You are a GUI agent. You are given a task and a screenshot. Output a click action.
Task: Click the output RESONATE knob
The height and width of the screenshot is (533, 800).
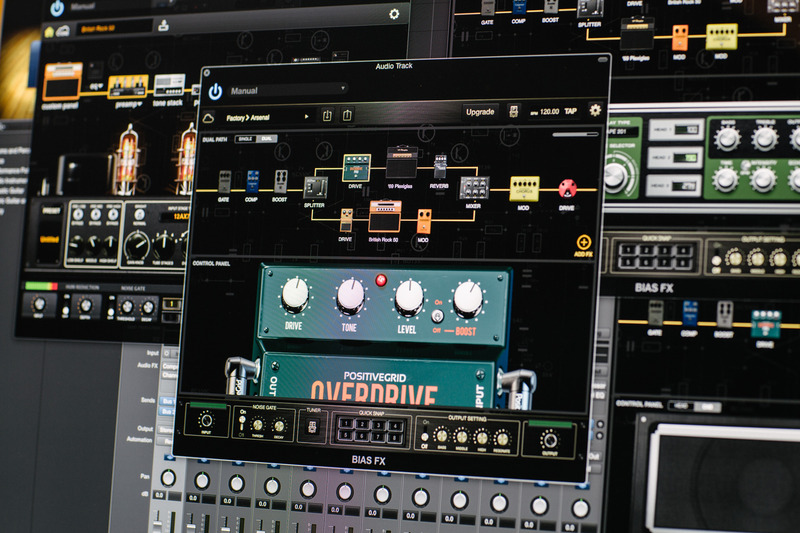tap(502, 438)
